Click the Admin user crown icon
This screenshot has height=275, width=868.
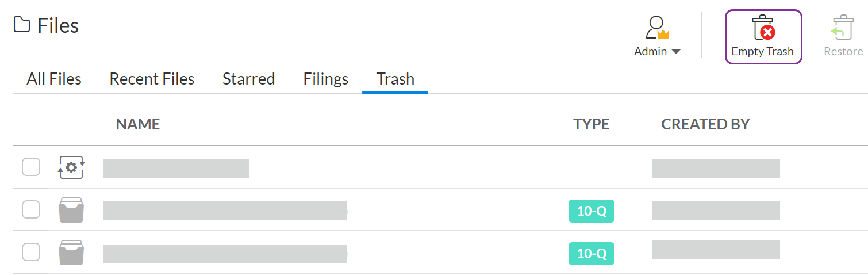click(657, 28)
